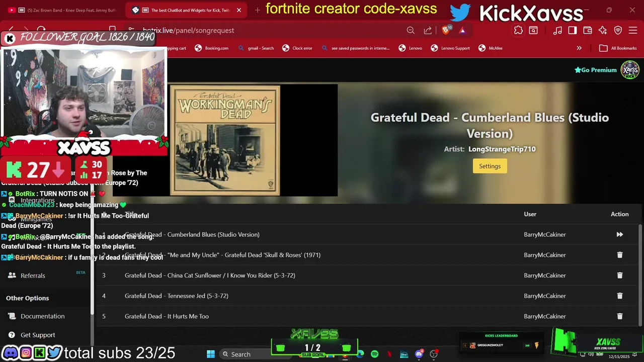Click the zoom magnifier icon in address bar
This screenshot has height=362, width=644.
pos(411,30)
